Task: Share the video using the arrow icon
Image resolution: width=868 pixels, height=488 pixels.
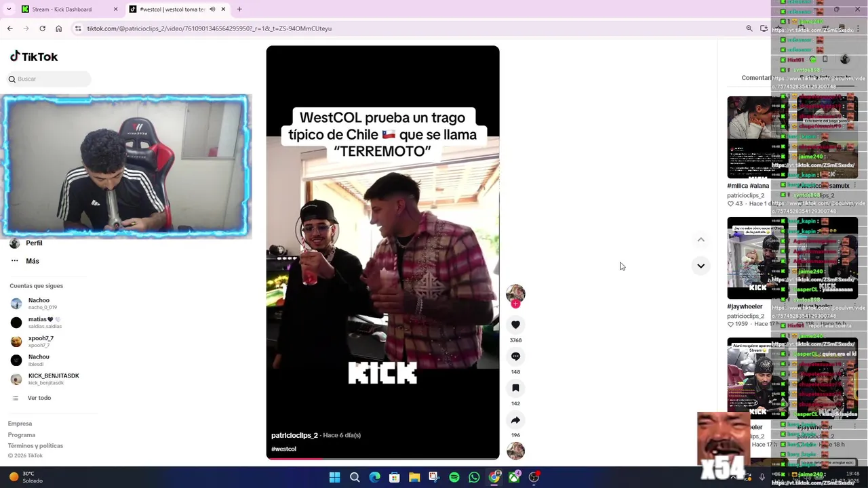Action: [515, 420]
